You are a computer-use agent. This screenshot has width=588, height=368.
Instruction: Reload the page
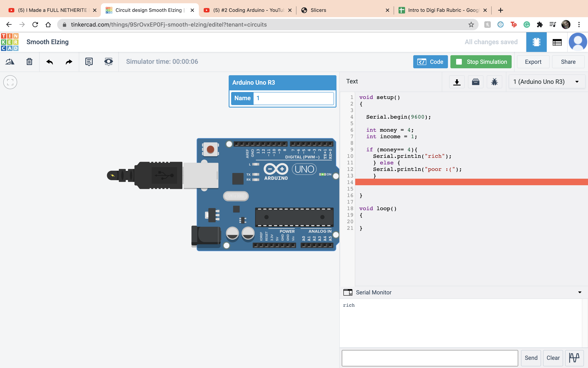click(x=35, y=25)
